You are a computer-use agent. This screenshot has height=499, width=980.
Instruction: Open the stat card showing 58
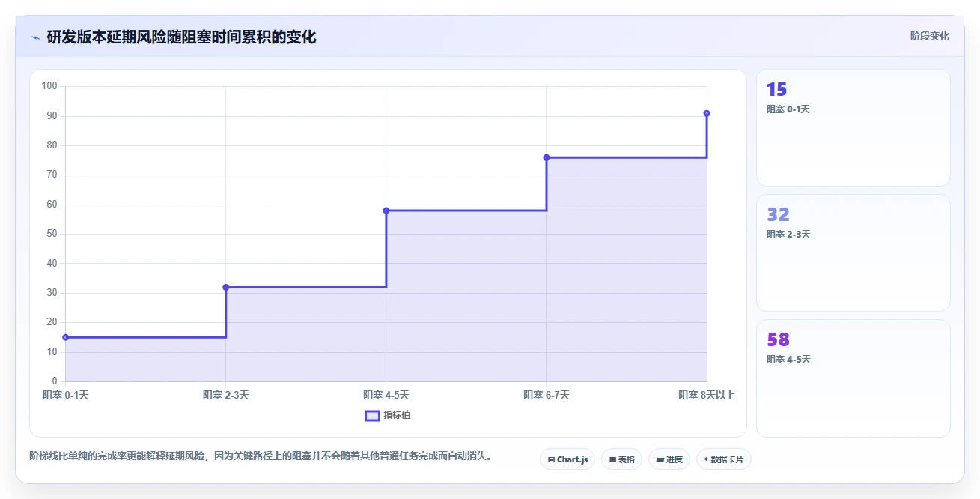(853, 378)
